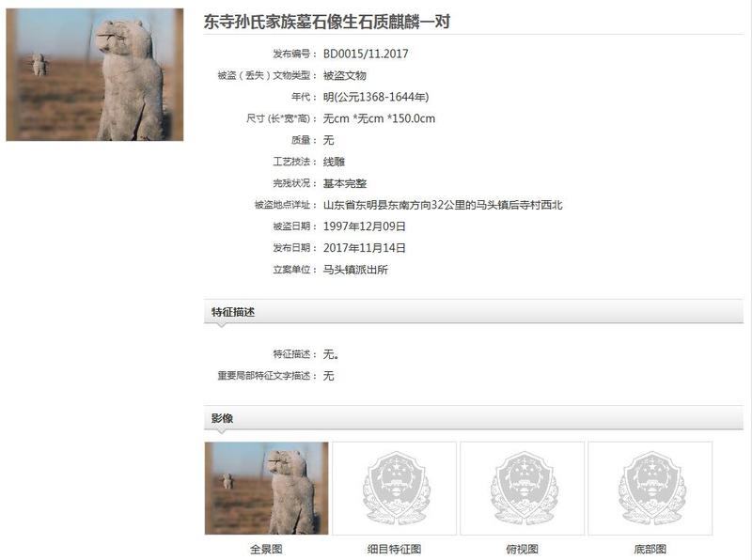Click the stolen date 1997年12月09日
Viewport: 752px width, 560px height.
pyautogui.click(x=365, y=226)
